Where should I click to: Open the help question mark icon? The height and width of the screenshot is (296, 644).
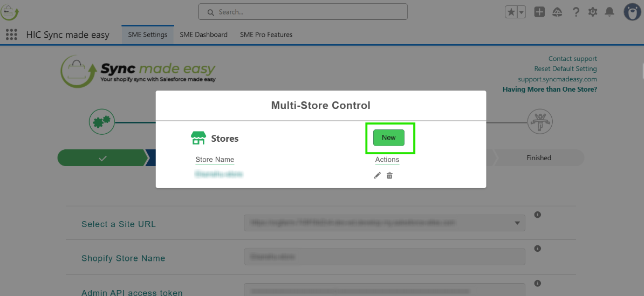pyautogui.click(x=576, y=12)
